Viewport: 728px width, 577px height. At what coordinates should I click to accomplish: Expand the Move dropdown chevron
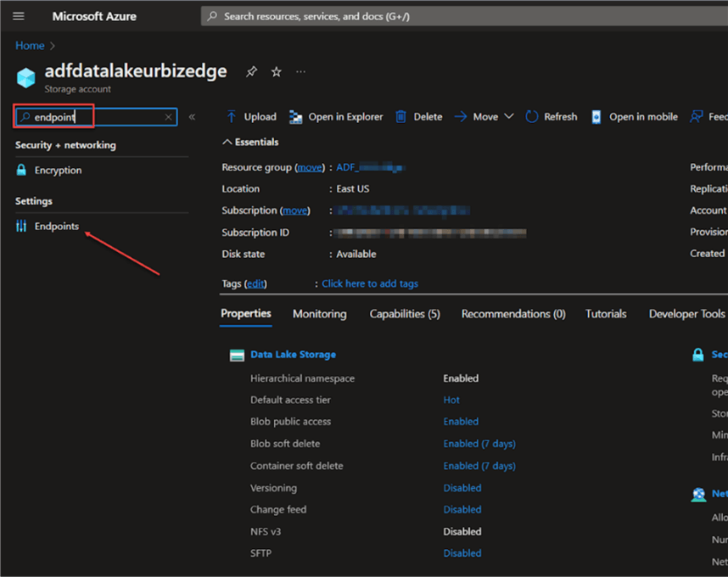pyautogui.click(x=509, y=116)
